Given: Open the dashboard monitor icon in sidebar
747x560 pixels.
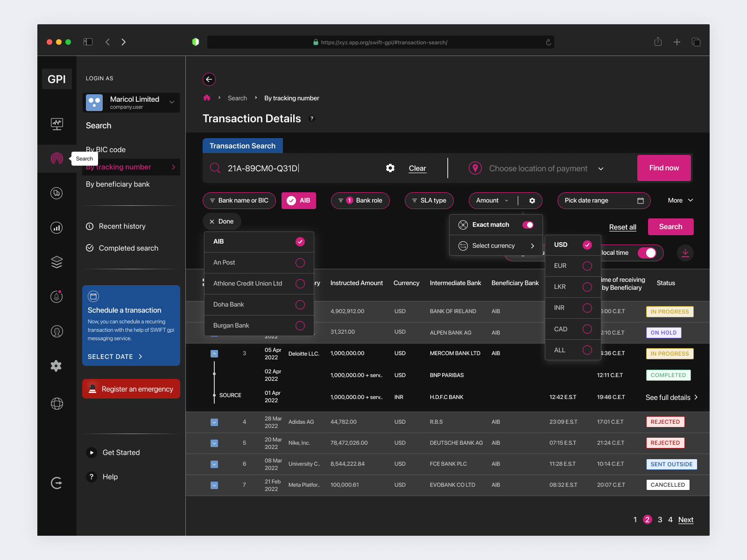Looking at the screenshot, I should click(56, 124).
